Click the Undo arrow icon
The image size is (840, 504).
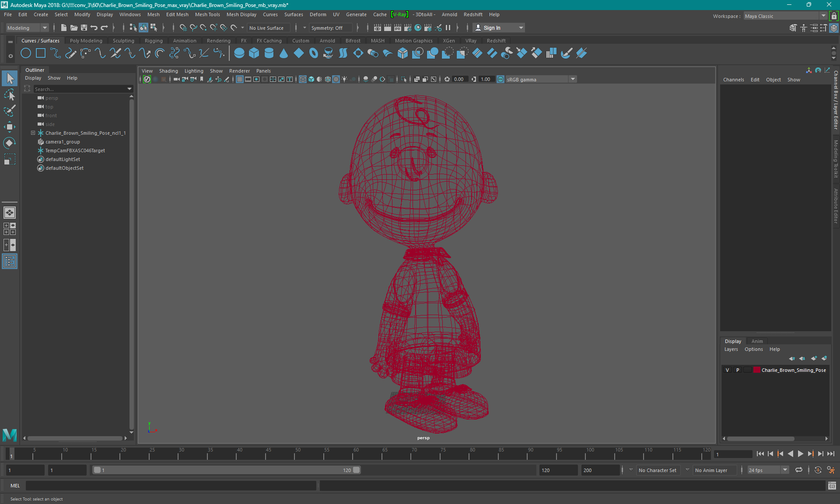[x=94, y=28]
